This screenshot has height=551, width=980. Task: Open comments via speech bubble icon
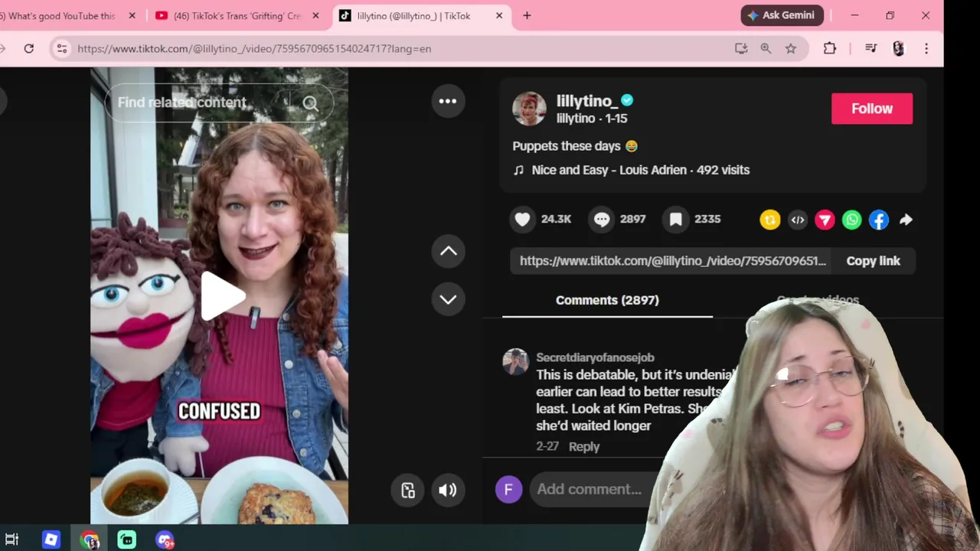pos(602,220)
